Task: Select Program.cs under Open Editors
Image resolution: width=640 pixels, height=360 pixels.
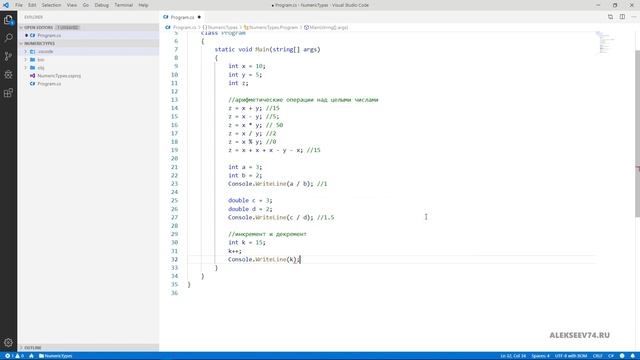Action: point(49,36)
